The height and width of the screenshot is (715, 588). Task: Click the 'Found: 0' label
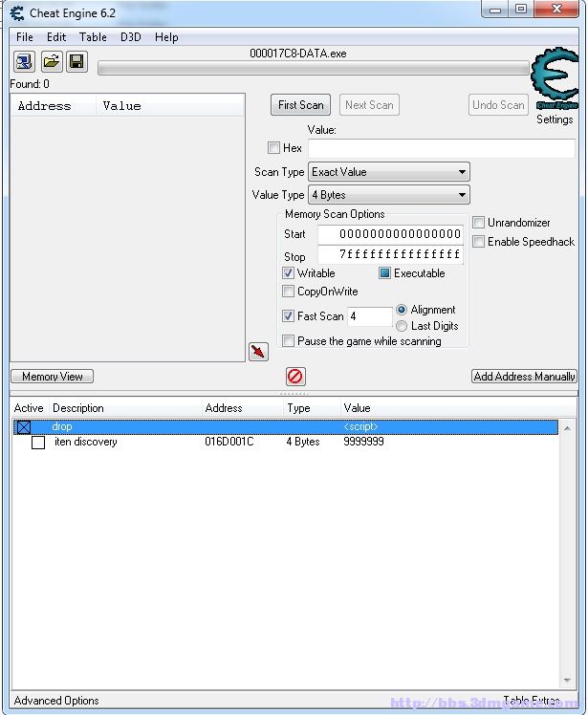30,84
